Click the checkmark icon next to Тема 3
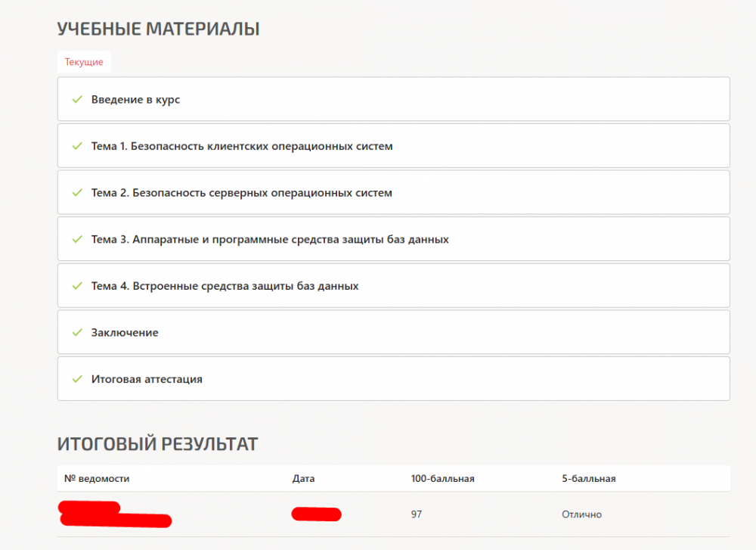The height and width of the screenshot is (550, 756). [x=76, y=239]
